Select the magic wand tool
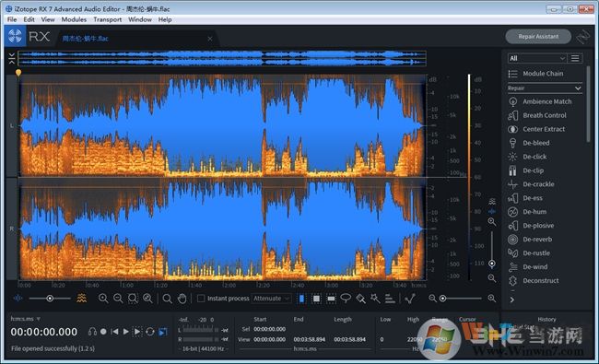599x364 pixels. [x=375, y=299]
